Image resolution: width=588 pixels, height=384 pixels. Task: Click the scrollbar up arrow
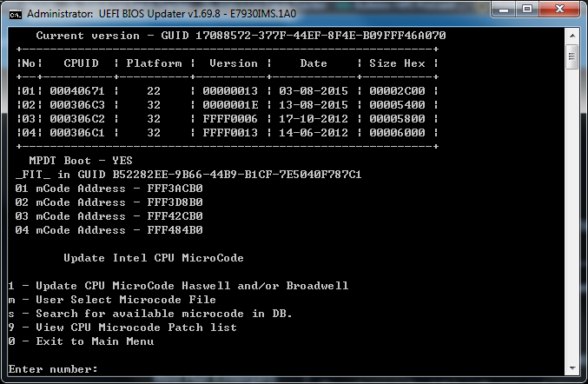click(572, 36)
